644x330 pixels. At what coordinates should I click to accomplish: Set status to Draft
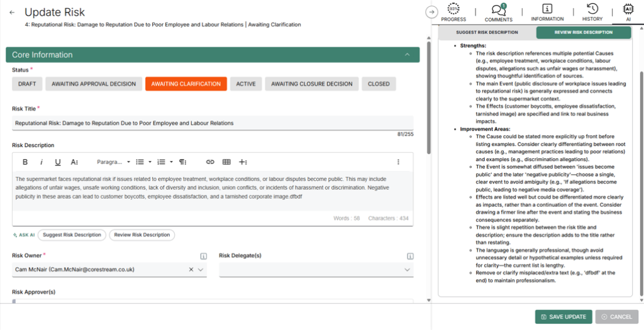point(27,84)
